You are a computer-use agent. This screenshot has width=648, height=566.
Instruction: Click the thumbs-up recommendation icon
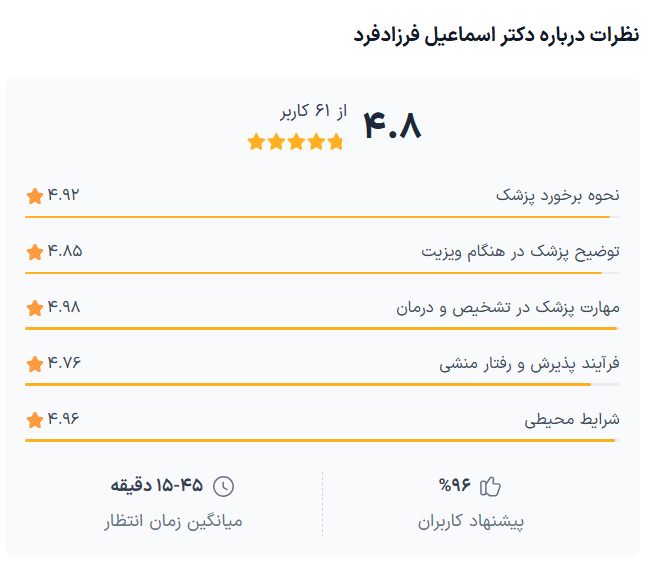click(490, 487)
